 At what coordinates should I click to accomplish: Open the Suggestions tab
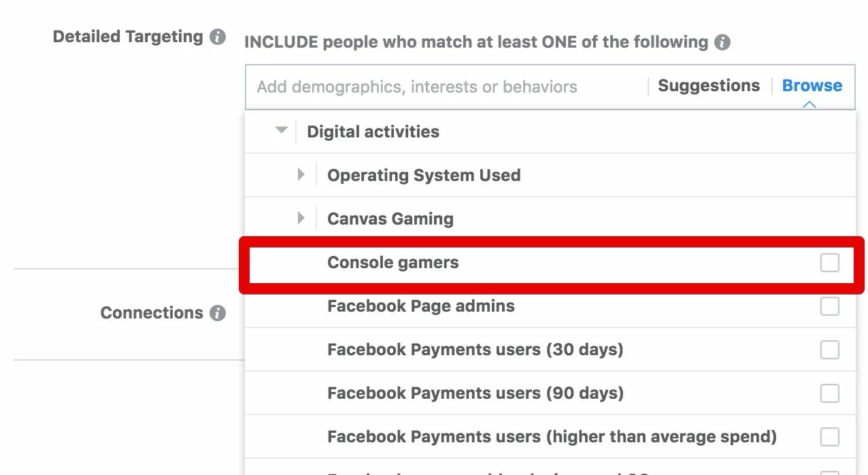click(709, 86)
